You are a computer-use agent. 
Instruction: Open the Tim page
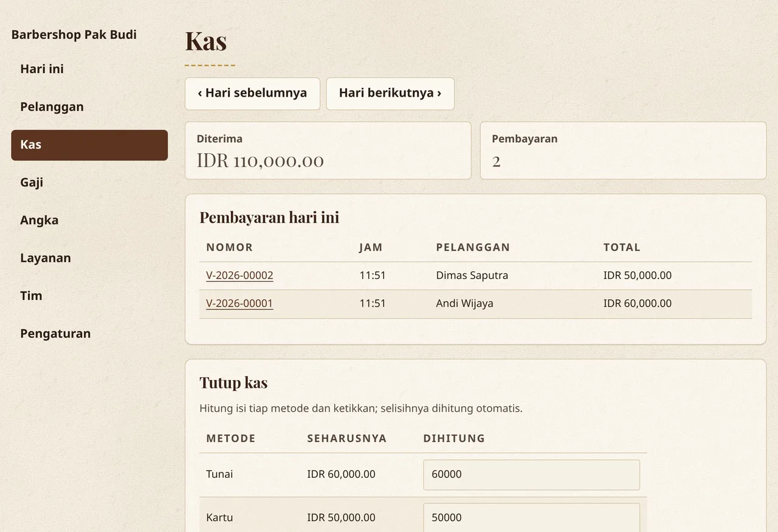[89, 295]
